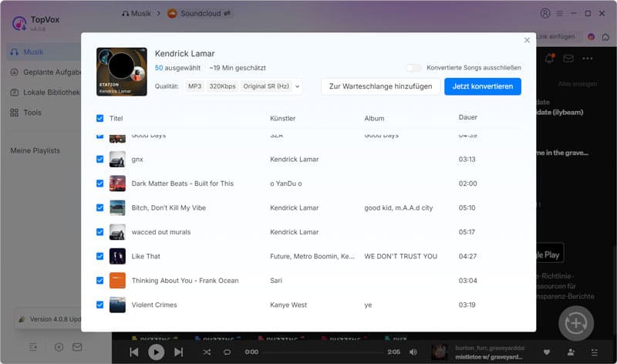Skip to previous track in player

coord(133,352)
